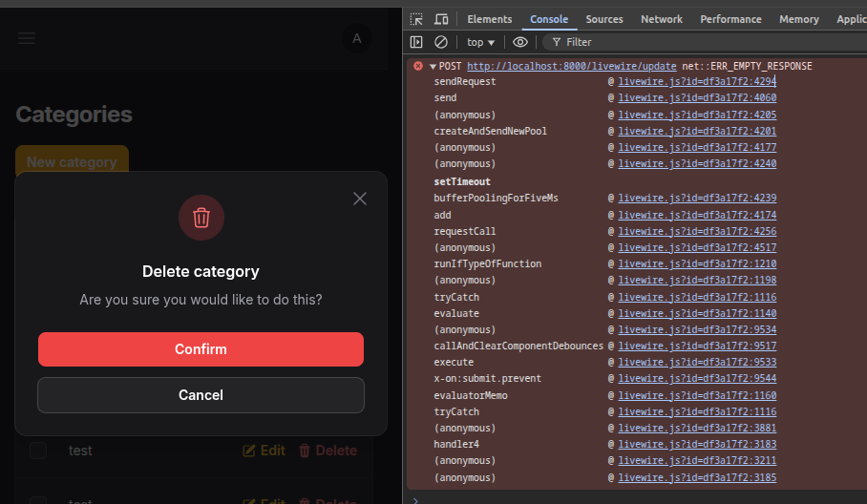The height and width of the screenshot is (504, 867).
Task: Open livewire.js:4294 sendRequest source link
Action: (x=697, y=82)
